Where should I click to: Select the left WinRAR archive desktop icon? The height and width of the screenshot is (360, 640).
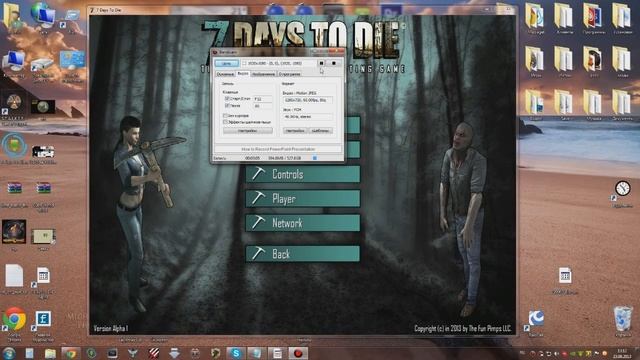(14, 188)
